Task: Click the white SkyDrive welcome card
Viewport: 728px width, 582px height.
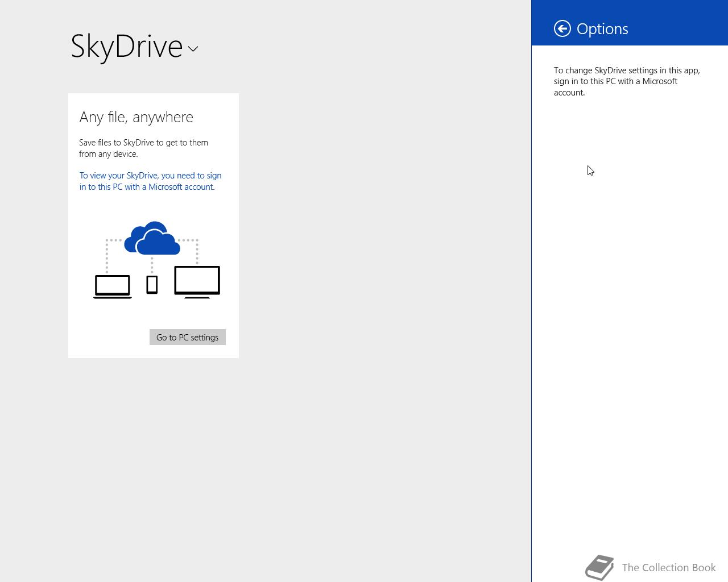Action: click(x=154, y=226)
